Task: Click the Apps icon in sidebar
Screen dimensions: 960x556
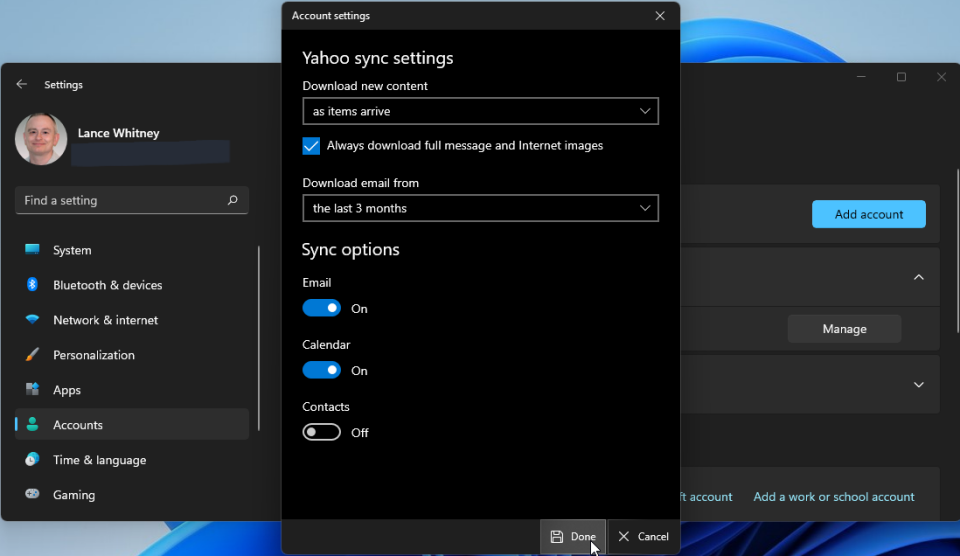Action: [x=33, y=390]
